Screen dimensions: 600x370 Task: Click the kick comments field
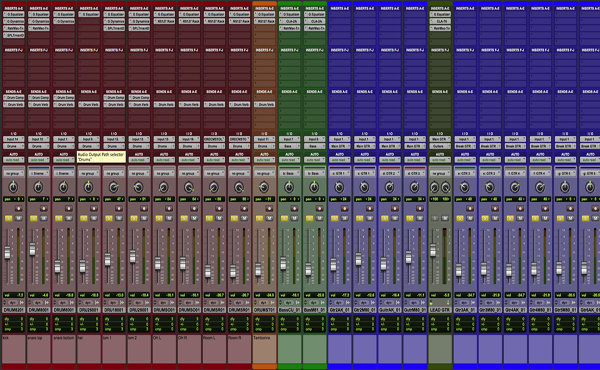coord(14,350)
